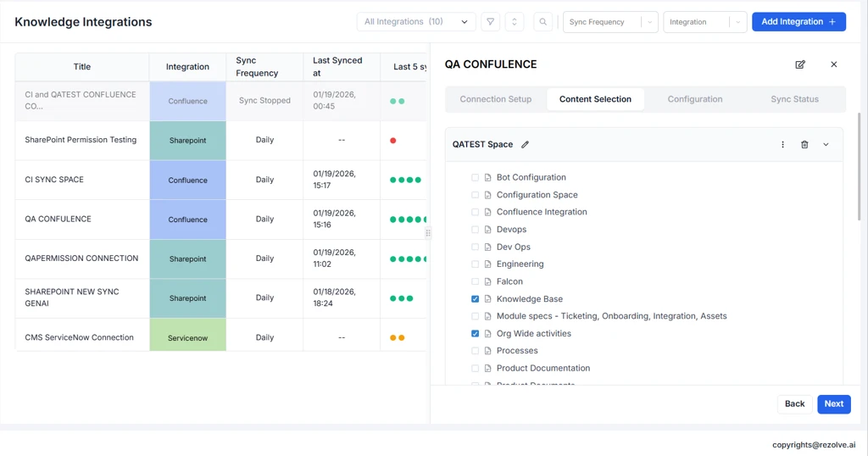This screenshot has height=456, width=868.
Task: Open the three-dot menu for QATEST Space
Action: [x=782, y=145]
